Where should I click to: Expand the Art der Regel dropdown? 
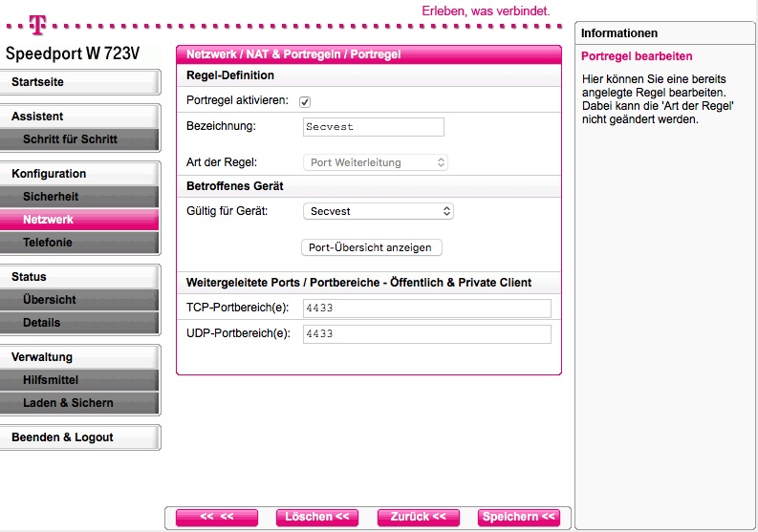[x=375, y=162]
